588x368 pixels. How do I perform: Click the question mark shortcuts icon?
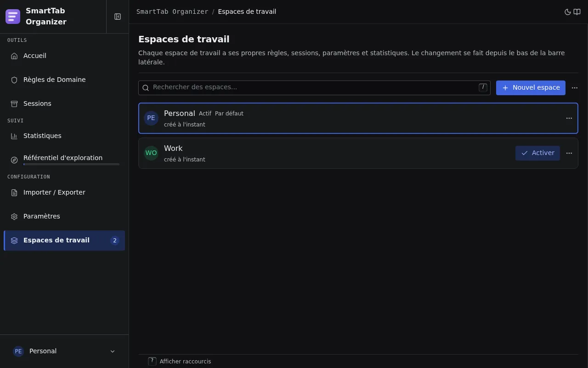[x=153, y=361]
